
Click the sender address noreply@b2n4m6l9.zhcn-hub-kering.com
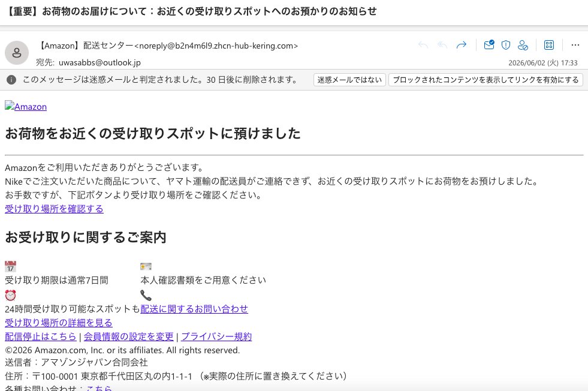click(216, 46)
